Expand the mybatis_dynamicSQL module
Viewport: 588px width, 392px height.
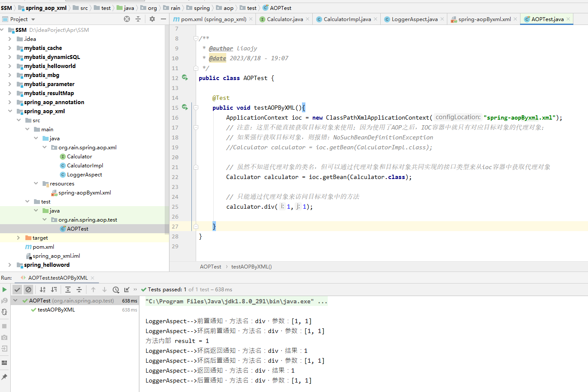(10, 57)
